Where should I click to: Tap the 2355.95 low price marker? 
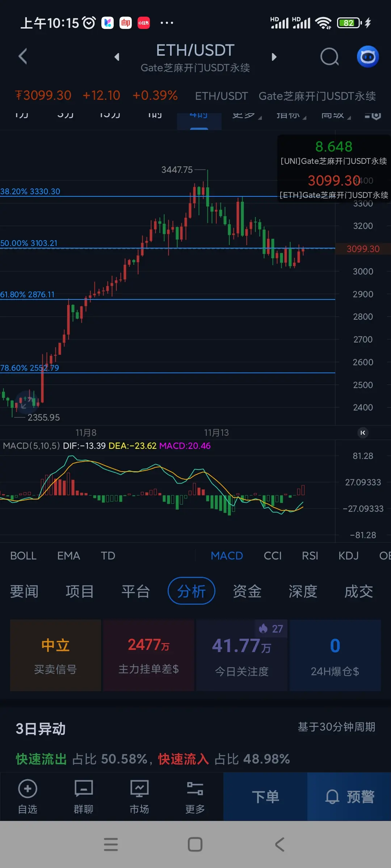[44, 417]
